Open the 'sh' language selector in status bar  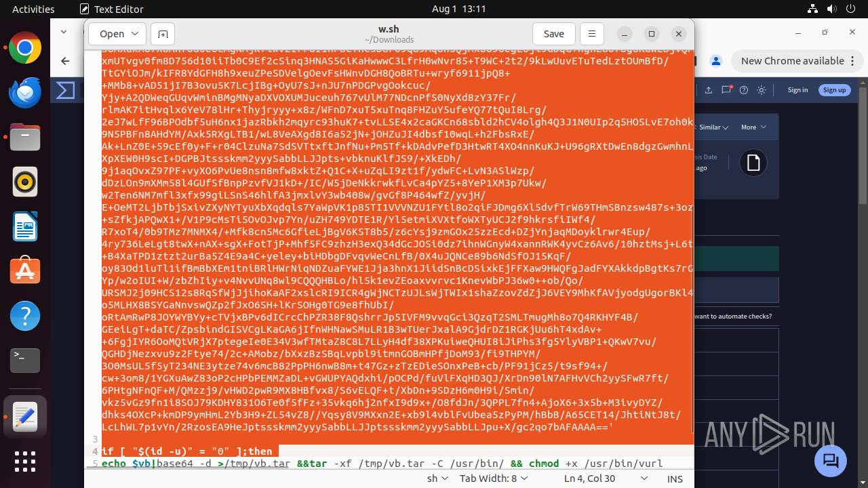[437, 479]
